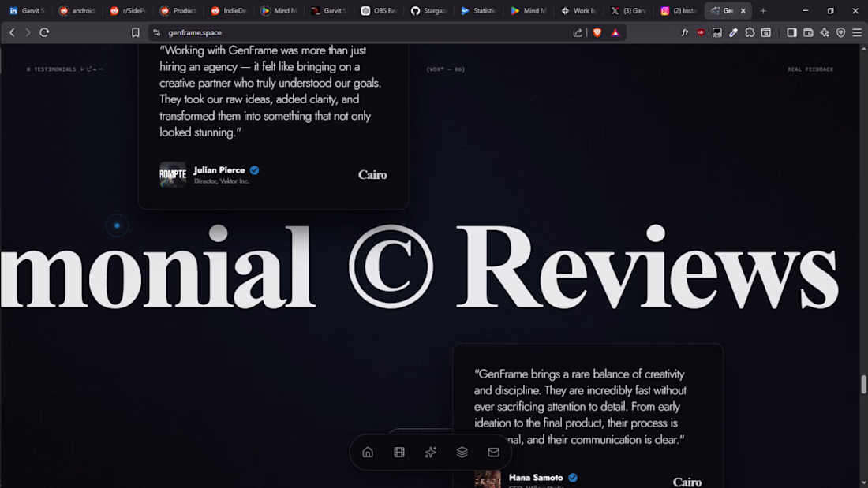Click the REAL FEEDBACK label

coord(810,69)
